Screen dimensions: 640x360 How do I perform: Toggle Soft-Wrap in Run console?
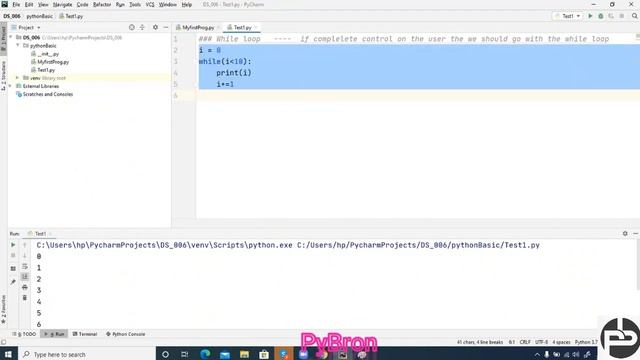pos(25,266)
